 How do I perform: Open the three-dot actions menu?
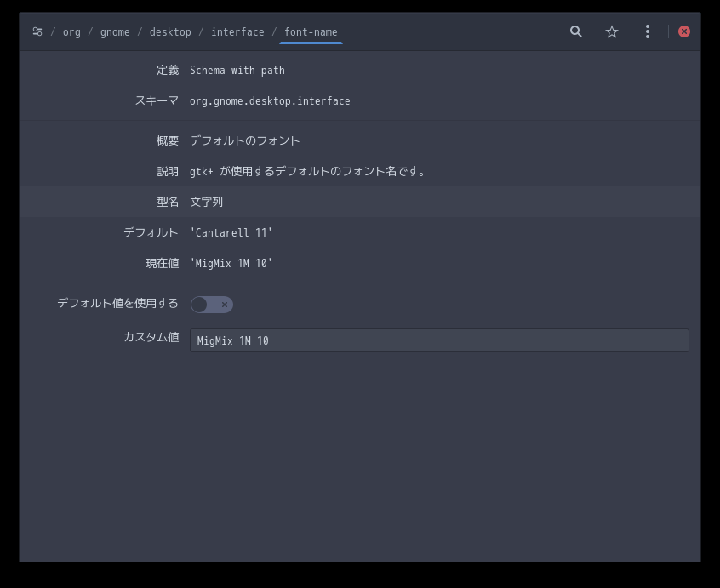(x=648, y=31)
